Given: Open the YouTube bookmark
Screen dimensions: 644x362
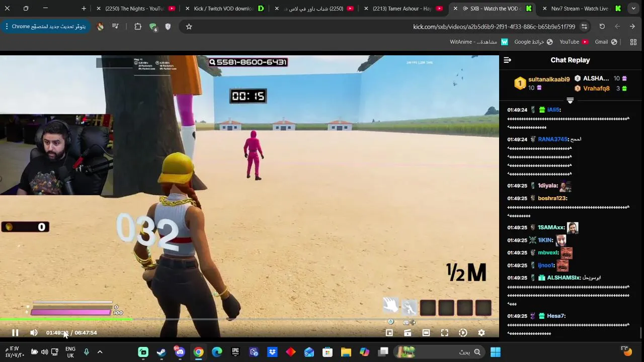Looking at the screenshot, I should tap(574, 42).
